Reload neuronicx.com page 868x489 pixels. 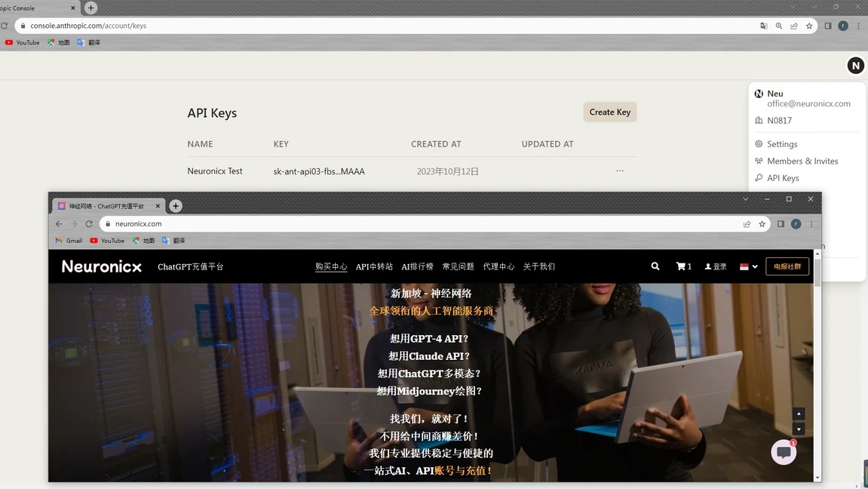point(88,223)
